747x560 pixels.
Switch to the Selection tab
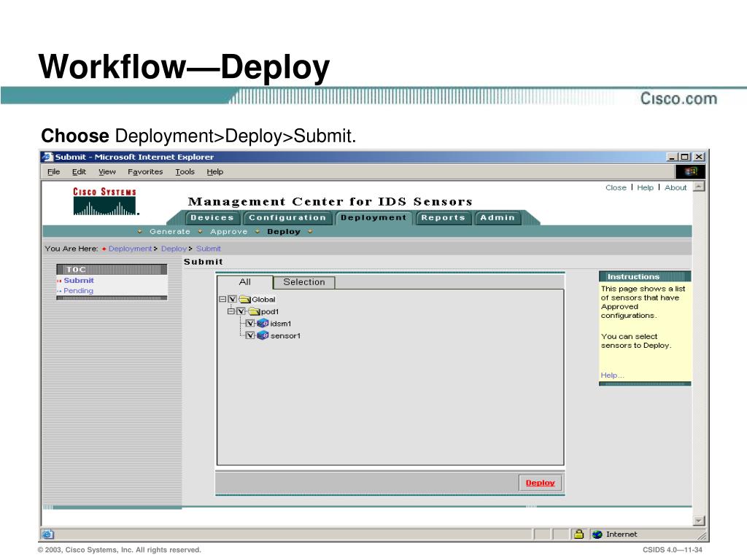[304, 282]
